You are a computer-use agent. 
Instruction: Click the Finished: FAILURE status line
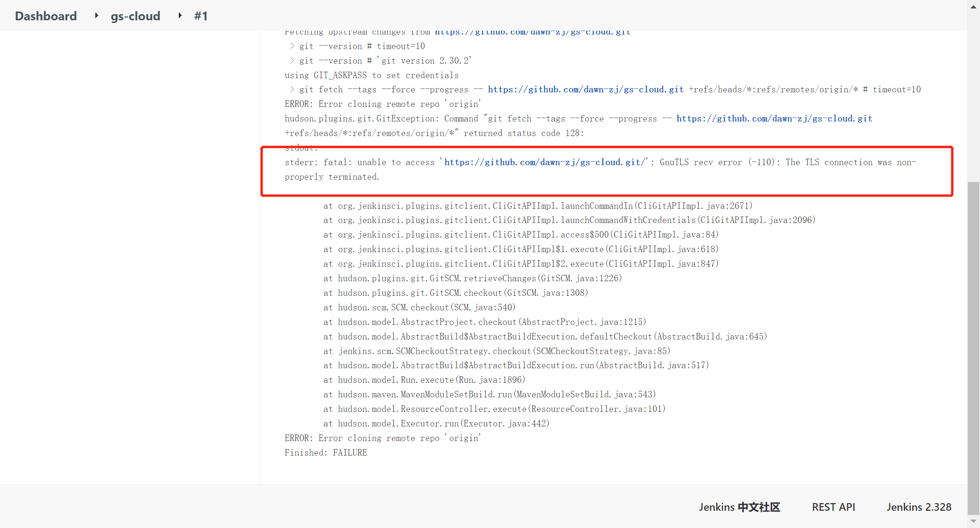tap(325, 453)
